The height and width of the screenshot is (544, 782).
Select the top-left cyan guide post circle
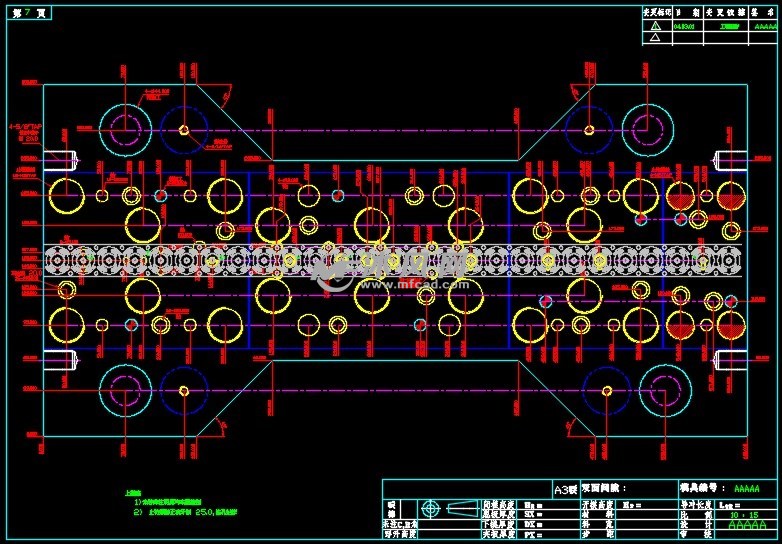tap(126, 129)
